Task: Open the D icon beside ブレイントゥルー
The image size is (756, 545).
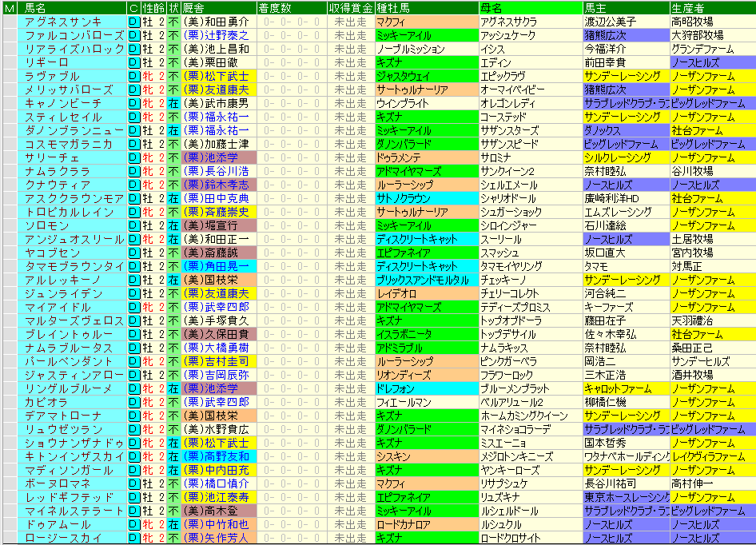Action: pos(134,334)
